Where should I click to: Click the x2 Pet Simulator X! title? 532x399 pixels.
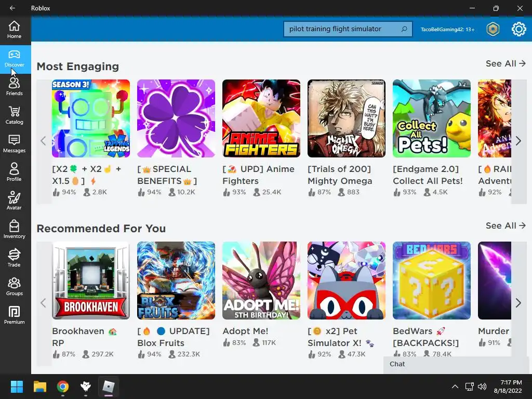click(341, 337)
